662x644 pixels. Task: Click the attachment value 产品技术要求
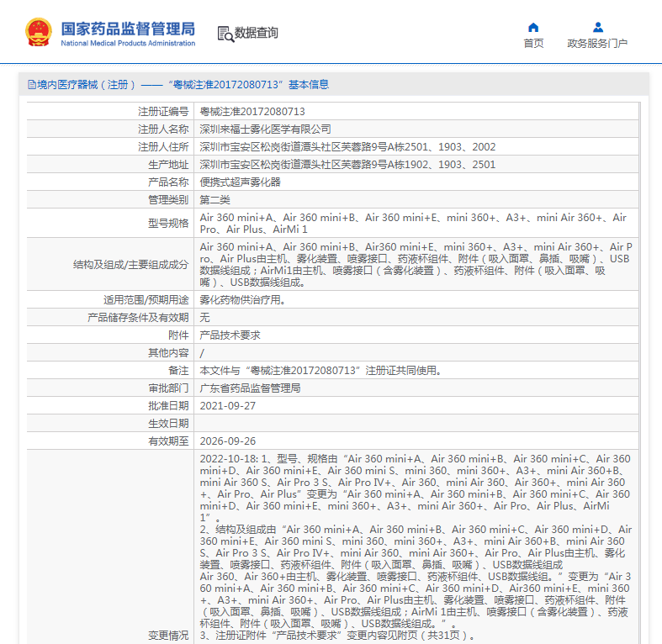[x=230, y=335]
